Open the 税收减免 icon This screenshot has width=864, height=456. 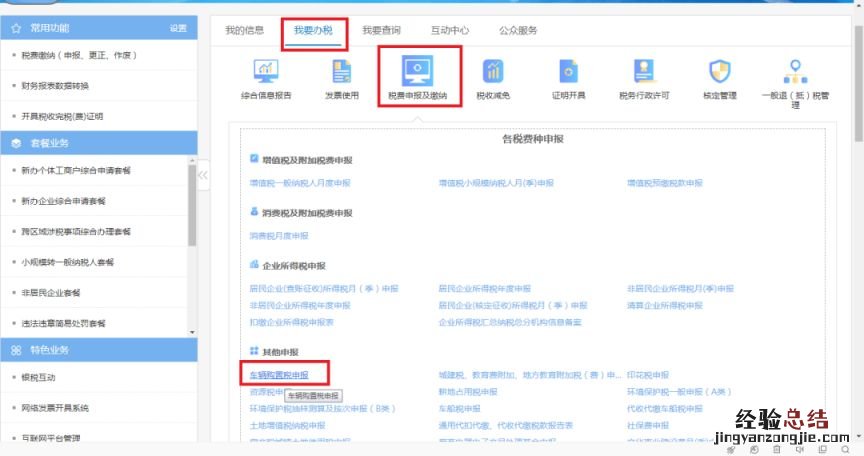pyautogui.click(x=493, y=72)
